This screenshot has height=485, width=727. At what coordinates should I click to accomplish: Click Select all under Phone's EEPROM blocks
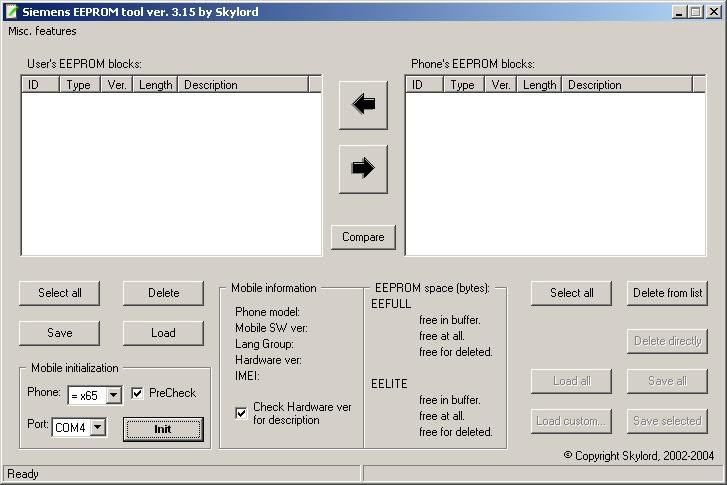pyautogui.click(x=571, y=293)
